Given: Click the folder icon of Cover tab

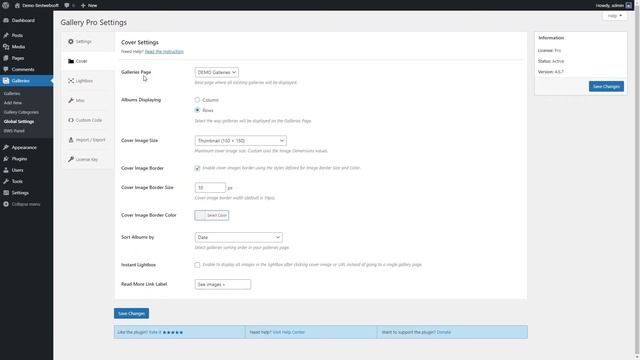Looking at the screenshot, I should [71, 61].
